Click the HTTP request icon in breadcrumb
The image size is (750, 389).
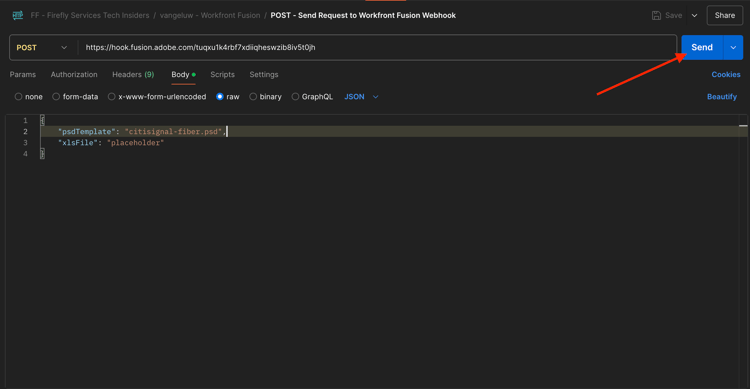point(18,15)
